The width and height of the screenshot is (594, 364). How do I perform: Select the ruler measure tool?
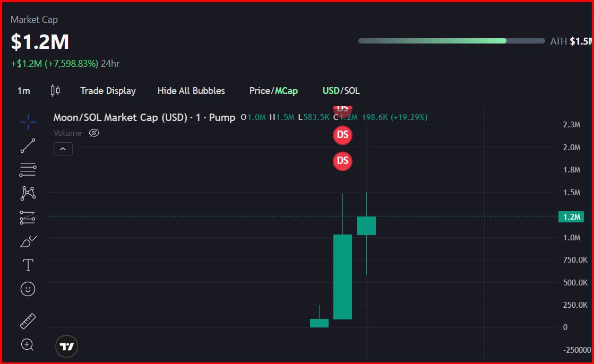tap(28, 320)
